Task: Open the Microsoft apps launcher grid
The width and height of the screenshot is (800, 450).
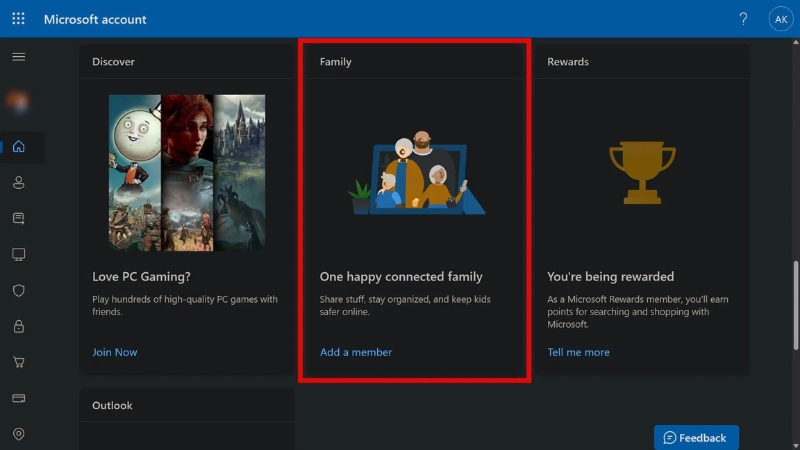Action: tap(18, 19)
